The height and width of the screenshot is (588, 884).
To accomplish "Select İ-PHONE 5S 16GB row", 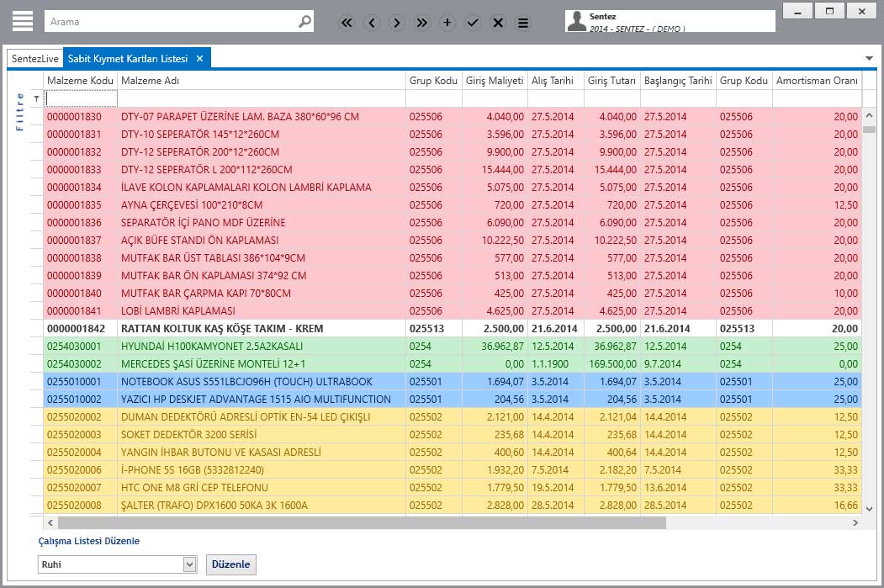I will pos(453,469).
